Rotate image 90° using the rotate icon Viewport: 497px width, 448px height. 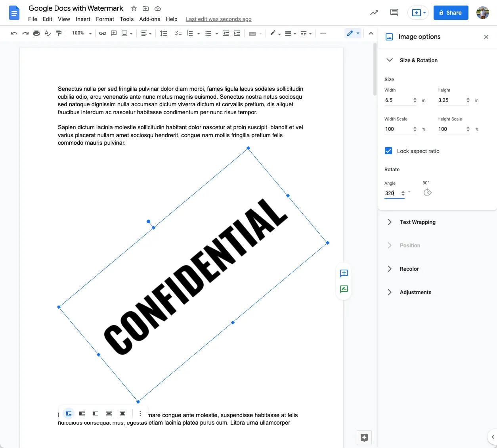[427, 193]
